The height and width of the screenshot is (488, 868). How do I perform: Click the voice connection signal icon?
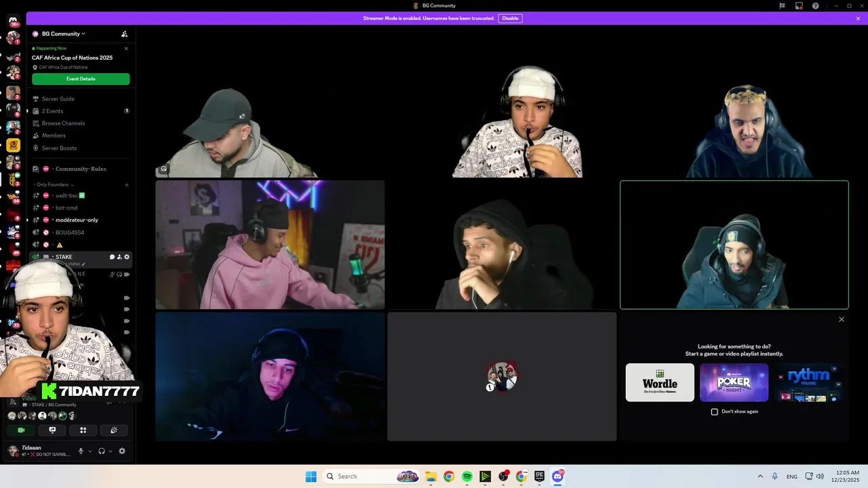click(12, 401)
